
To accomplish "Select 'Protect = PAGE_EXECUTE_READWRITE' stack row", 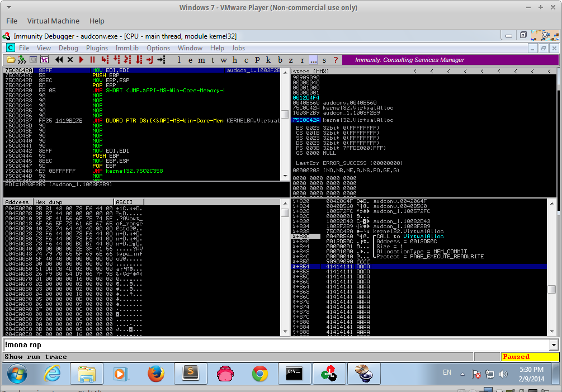I will (x=419, y=257).
